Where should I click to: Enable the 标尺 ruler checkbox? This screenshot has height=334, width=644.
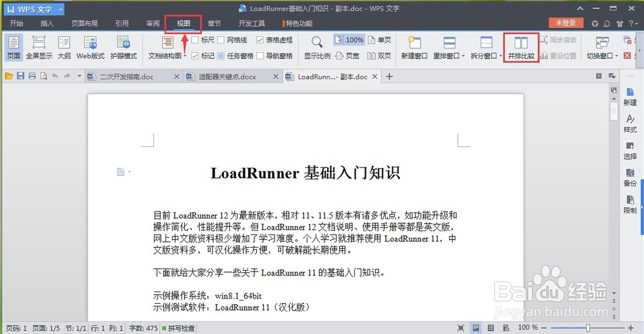pyautogui.click(x=194, y=40)
